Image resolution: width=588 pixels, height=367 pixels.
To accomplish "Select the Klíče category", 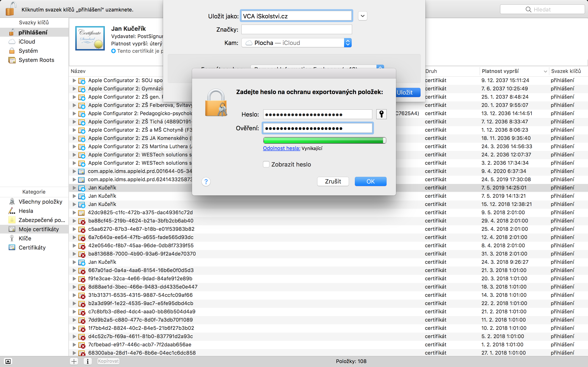I will coord(25,238).
